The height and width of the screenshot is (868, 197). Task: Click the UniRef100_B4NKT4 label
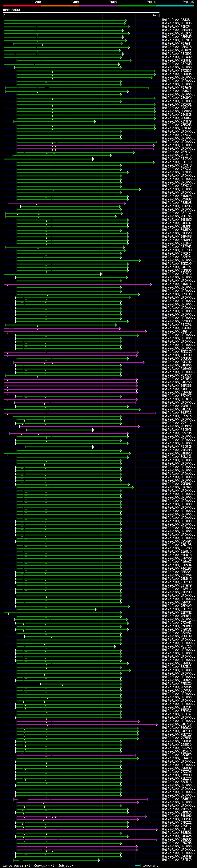[177, 284]
